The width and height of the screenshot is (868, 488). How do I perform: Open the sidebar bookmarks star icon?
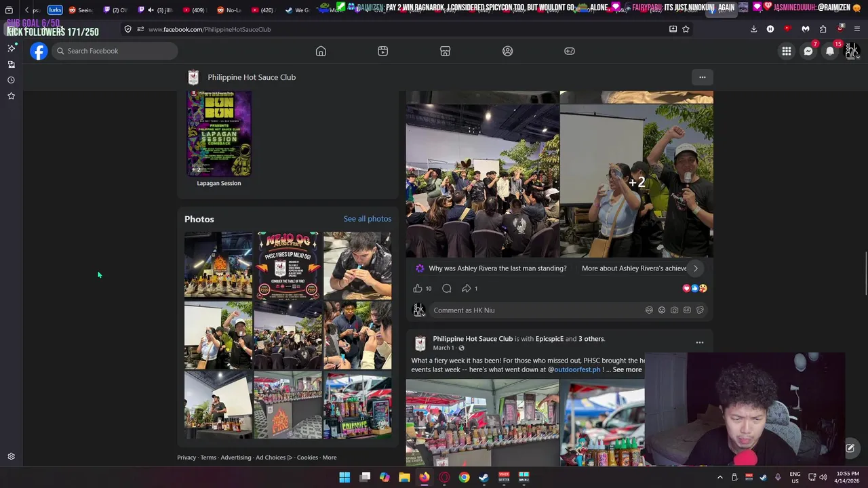[x=11, y=96]
